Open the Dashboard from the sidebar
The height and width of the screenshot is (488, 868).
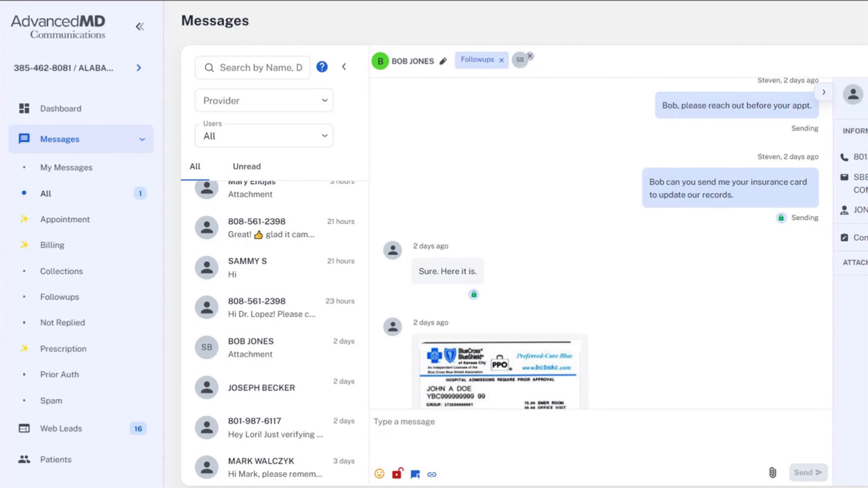[x=60, y=108]
